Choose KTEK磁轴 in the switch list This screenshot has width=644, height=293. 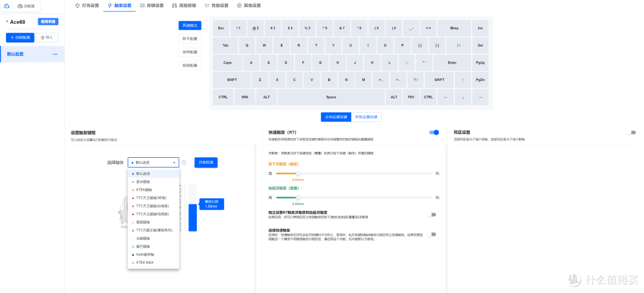[x=153, y=189]
